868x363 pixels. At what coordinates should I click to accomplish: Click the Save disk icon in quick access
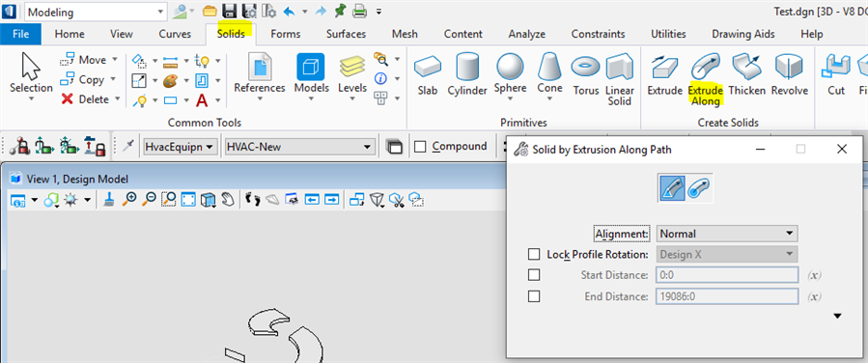pos(229,11)
